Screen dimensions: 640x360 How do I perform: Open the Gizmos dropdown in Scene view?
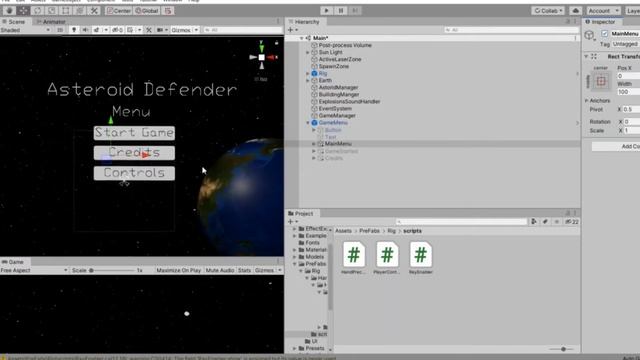point(184,30)
